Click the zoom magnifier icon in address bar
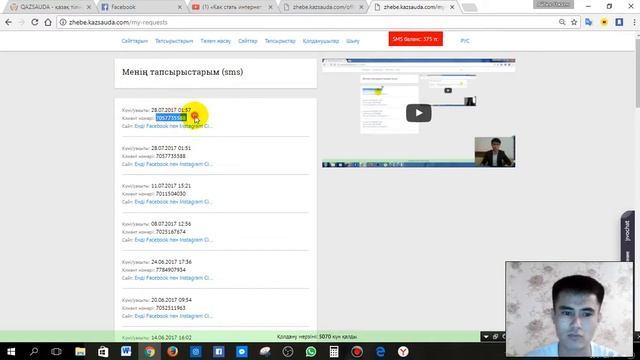Viewport: 640px width, 360px height. pyautogui.click(x=562, y=22)
